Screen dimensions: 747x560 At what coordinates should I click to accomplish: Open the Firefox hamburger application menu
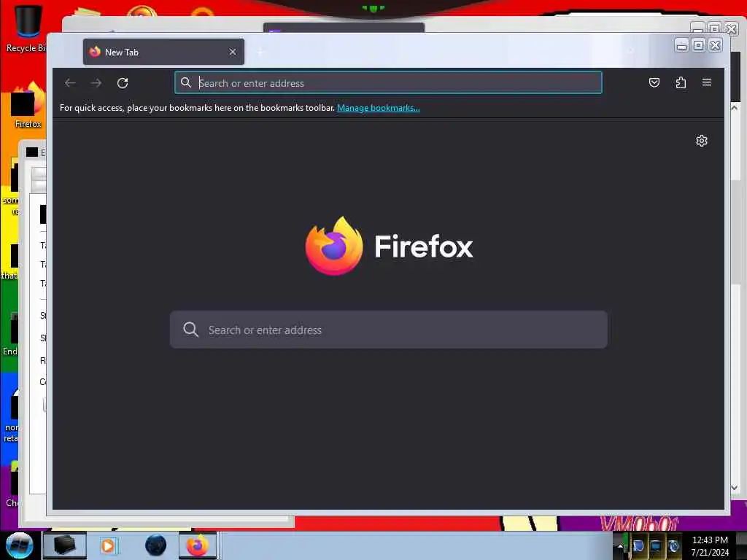(x=706, y=82)
